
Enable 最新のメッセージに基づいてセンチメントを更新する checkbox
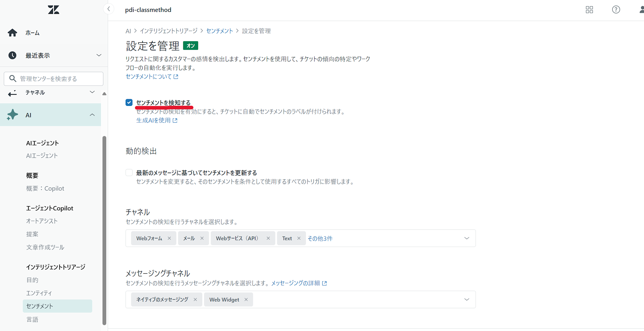(129, 173)
